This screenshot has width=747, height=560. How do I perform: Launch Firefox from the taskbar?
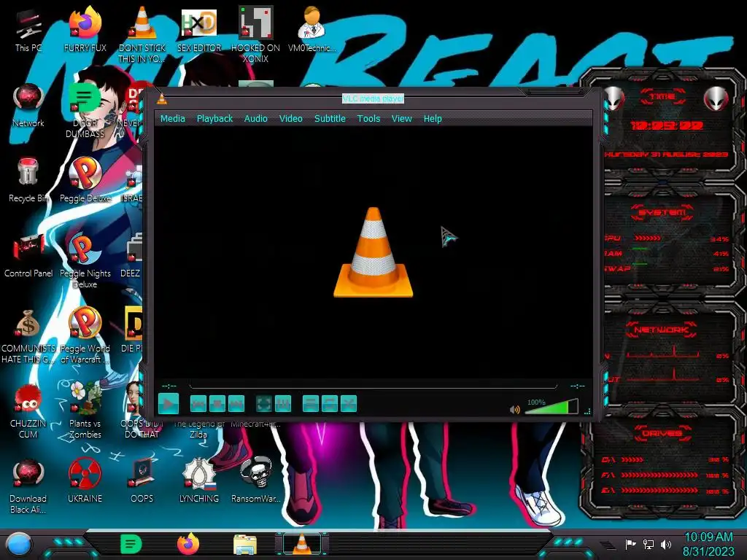pyautogui.click(x=189, y=544)
